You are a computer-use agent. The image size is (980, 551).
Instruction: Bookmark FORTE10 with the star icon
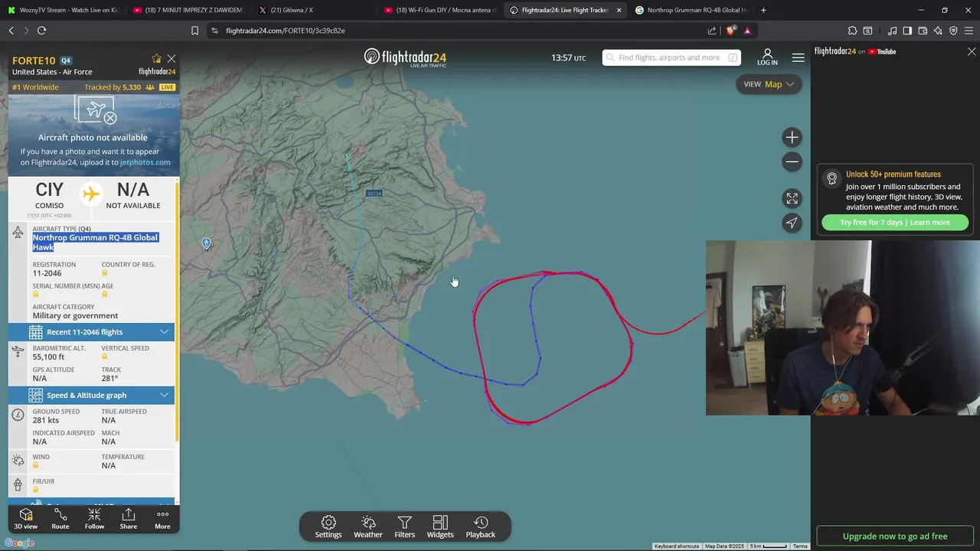pyautogui.click(x=157, y=59)
